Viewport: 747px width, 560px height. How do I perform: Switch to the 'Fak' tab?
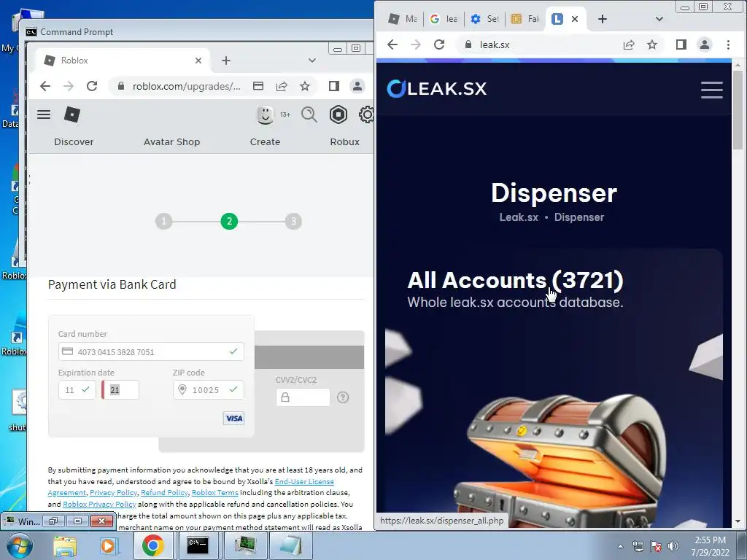click(x=525, y=19)
